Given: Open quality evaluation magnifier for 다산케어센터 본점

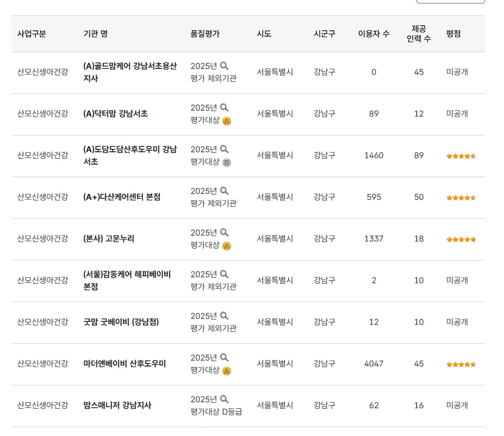Looking at the screenshot, I should pyautogui.click(x=224, y=190).
